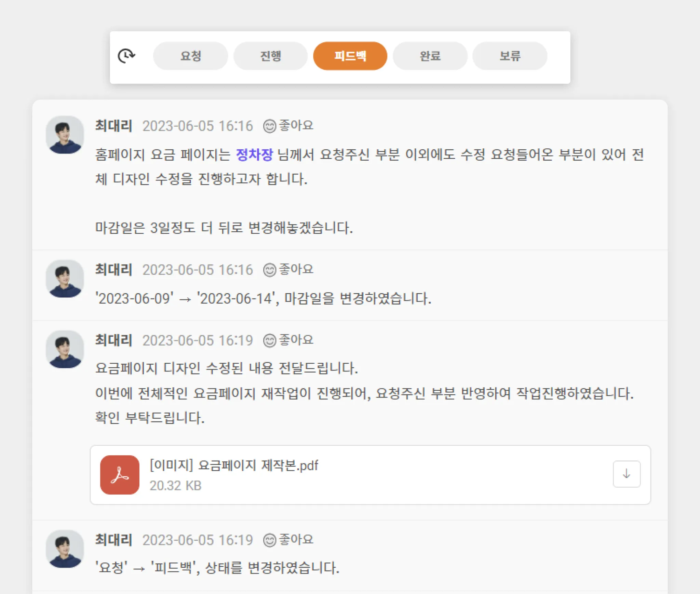Click the avatar on the status change entry
The image size is (700, 594).
[65, 549]
